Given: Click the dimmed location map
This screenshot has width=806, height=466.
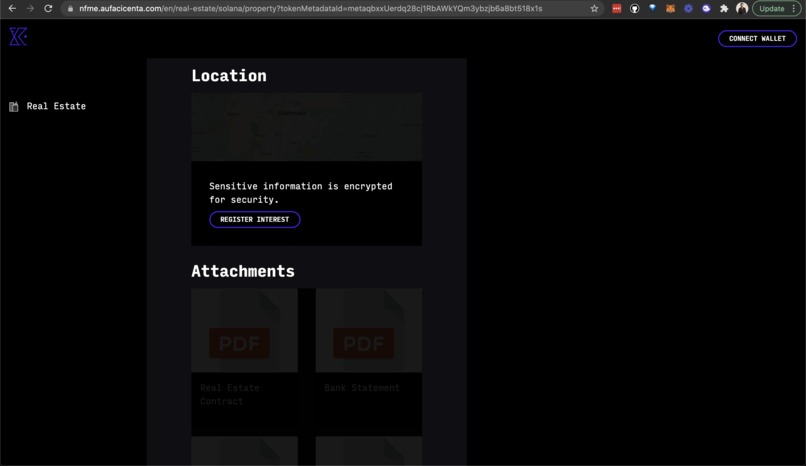Looking at the screenshot, I should tap(306, 127).
